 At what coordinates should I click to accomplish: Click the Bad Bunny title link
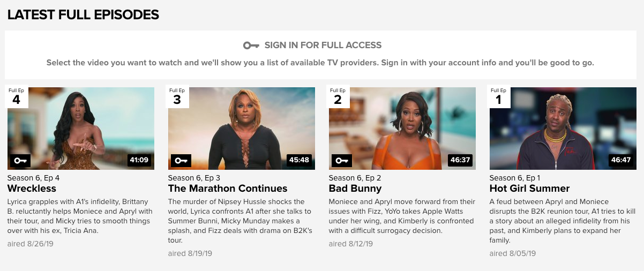(355, 189)
